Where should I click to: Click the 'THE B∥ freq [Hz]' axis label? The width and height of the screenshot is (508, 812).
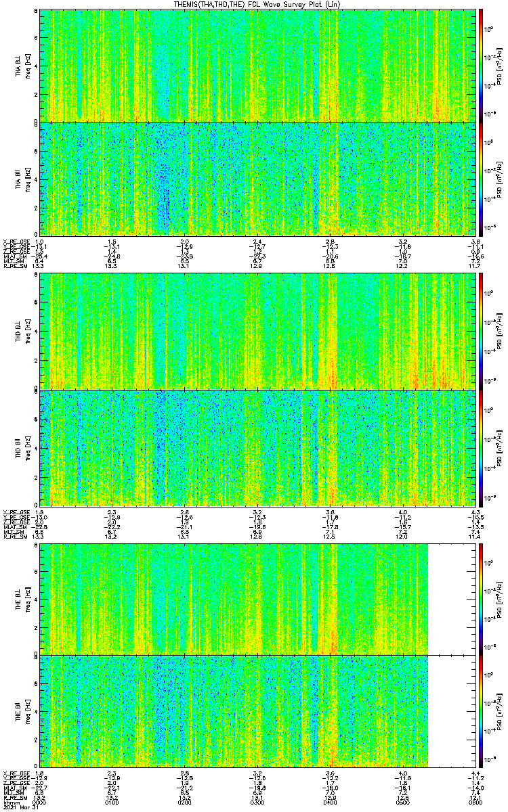(x=22, y=710)
